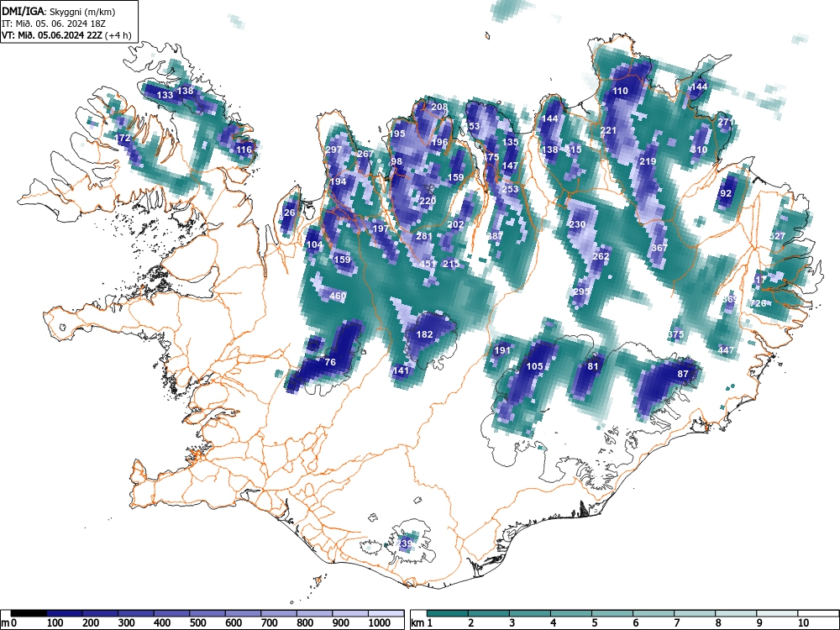This screenshot has width=840, height=630.
Task: Click the 76 value in the dark blue area
Action: (330, 362)
